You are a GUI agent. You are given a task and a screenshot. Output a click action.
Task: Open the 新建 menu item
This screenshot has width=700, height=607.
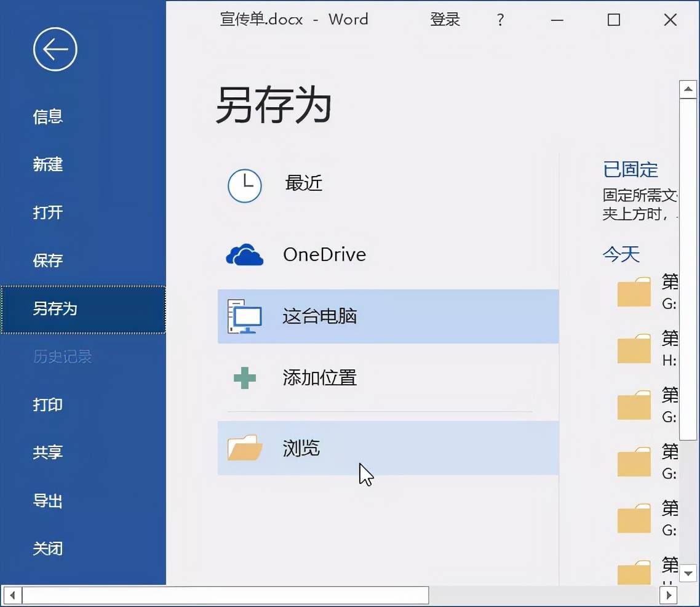click(x=48, y=164)
